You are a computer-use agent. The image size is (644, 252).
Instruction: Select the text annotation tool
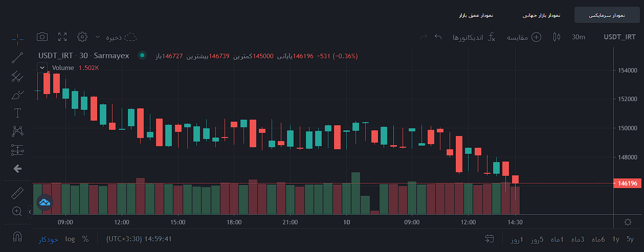17,113
